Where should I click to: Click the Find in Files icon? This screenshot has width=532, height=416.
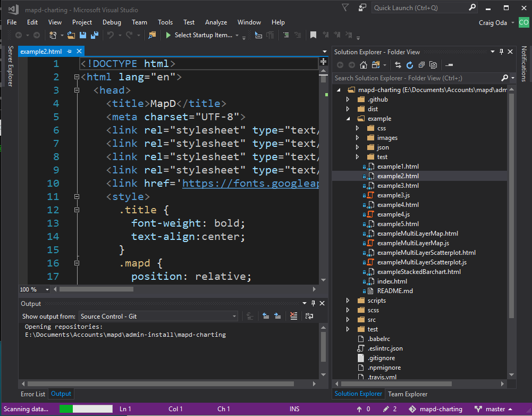(152, 35)
